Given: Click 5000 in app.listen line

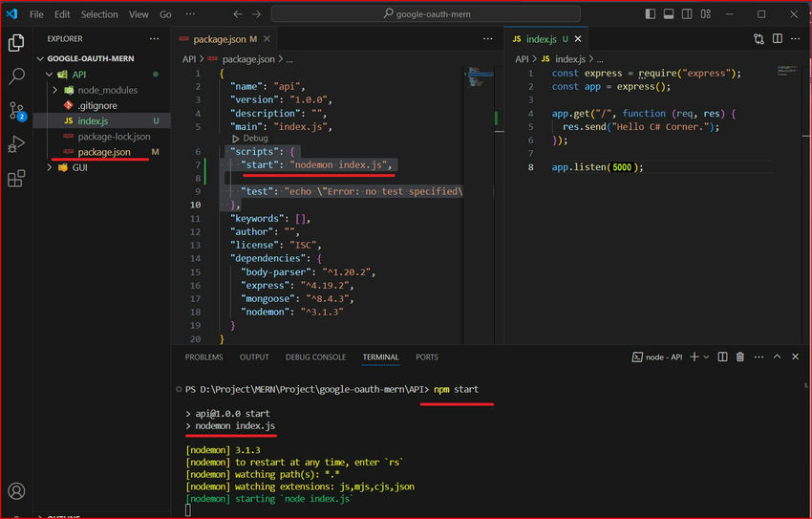Looking at the screenshot, I should tap(622, 166).
